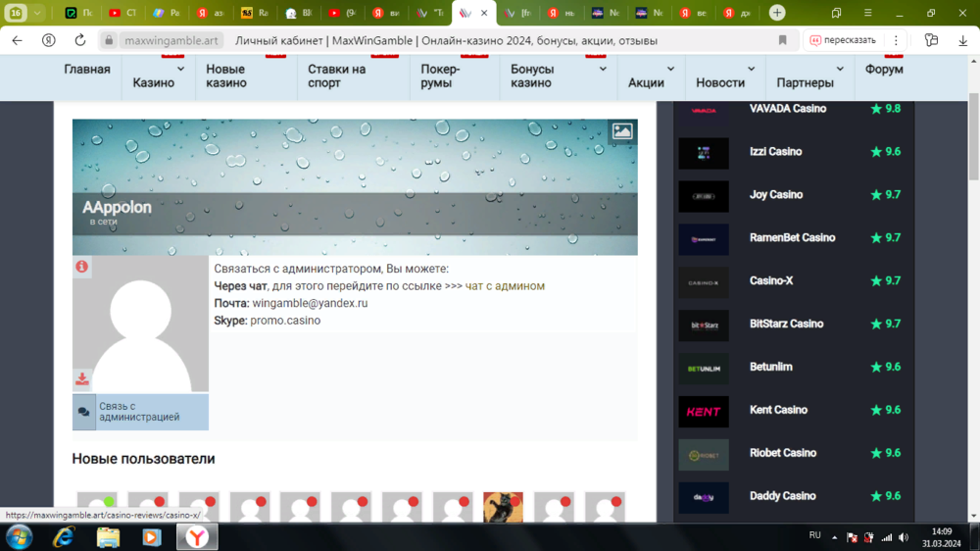This screenshot has height=551, width=980.
Task: Click the bookmark icon in address bar
Action: 782,40
